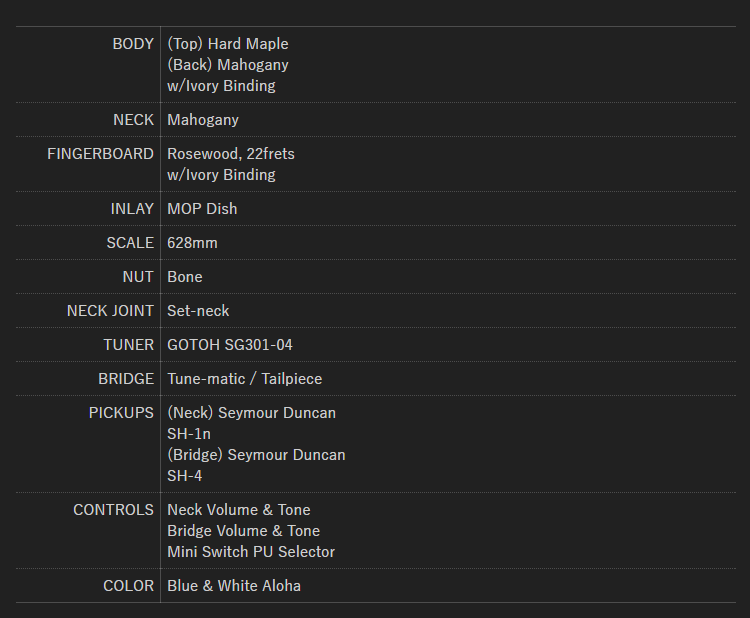Click the PICKUPS label
Viewport: 750px width, 618px height.
(121, 413)
